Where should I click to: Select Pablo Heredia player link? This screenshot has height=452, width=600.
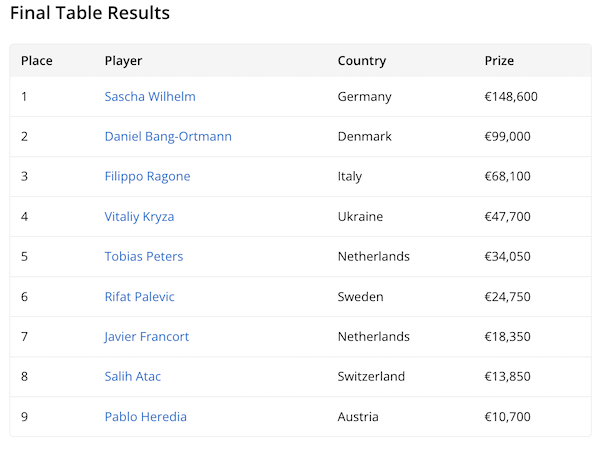145,417
